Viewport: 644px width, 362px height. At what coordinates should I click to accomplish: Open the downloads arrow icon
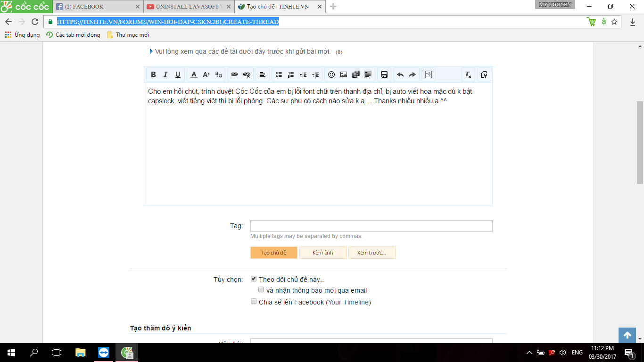tap(633, 22)
